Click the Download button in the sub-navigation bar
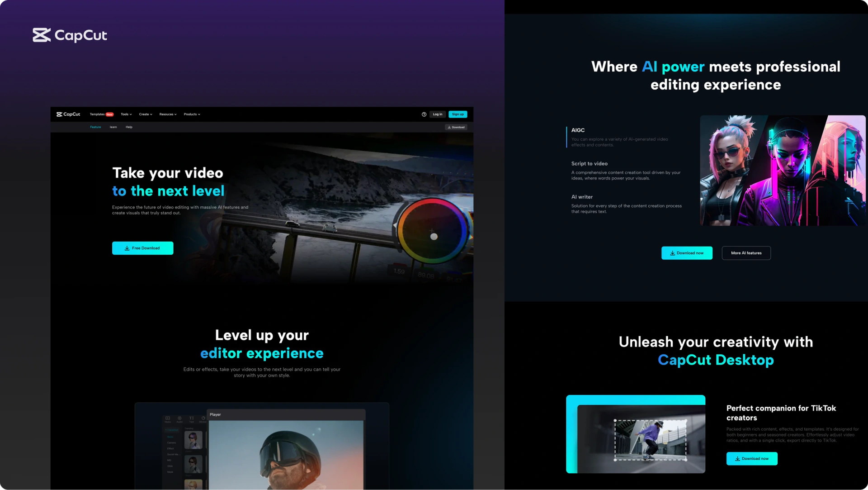 click(456, 127)
